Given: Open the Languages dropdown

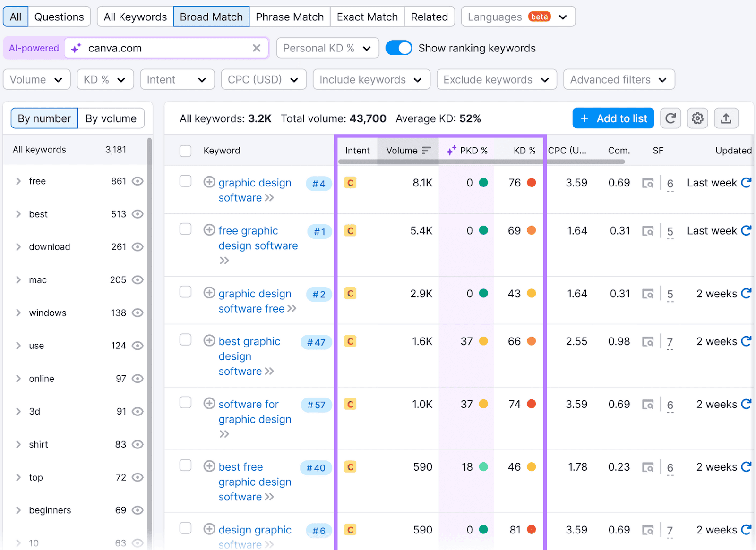Looking at the screenshot, I should 518,17.
